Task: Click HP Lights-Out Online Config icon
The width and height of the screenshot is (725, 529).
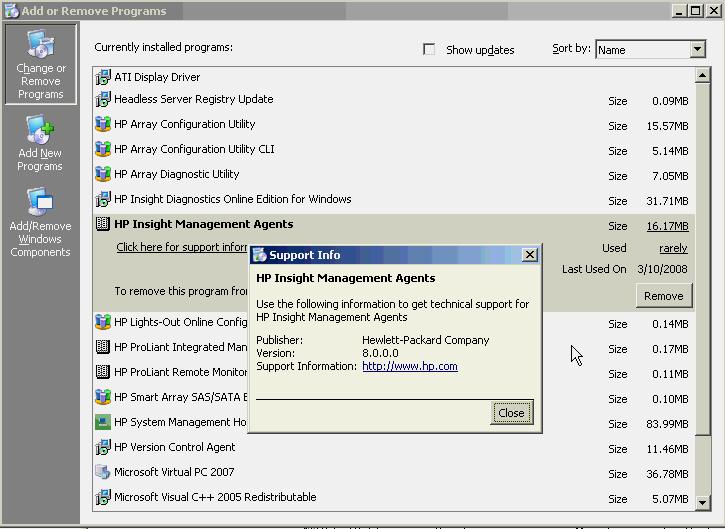Action: tap(103, 322)
